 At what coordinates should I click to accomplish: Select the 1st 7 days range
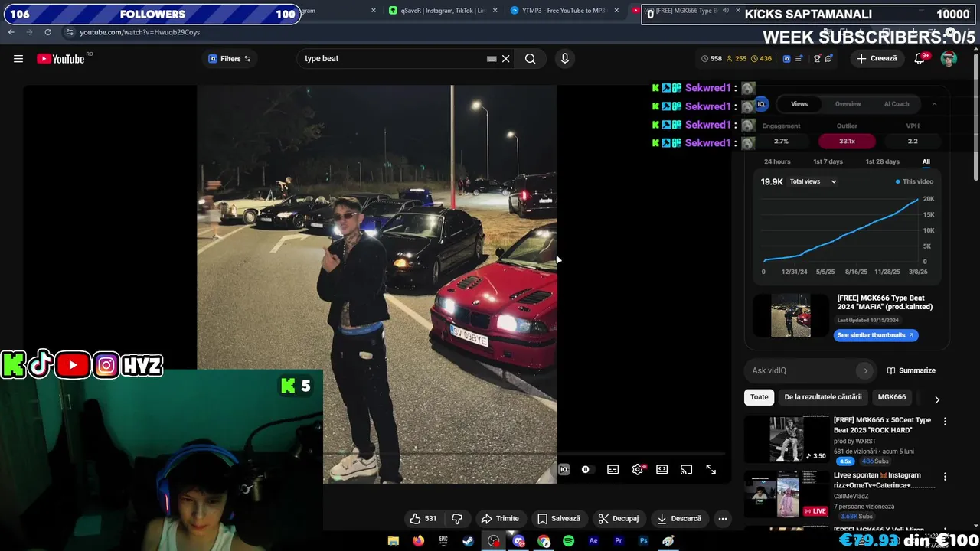[828, 161]
